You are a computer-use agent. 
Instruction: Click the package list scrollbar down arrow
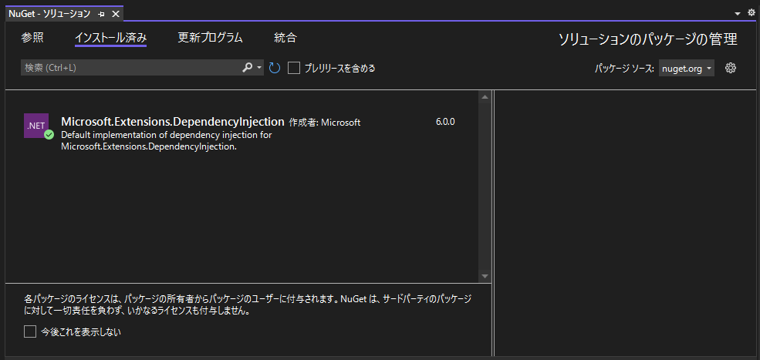point(484,276)
